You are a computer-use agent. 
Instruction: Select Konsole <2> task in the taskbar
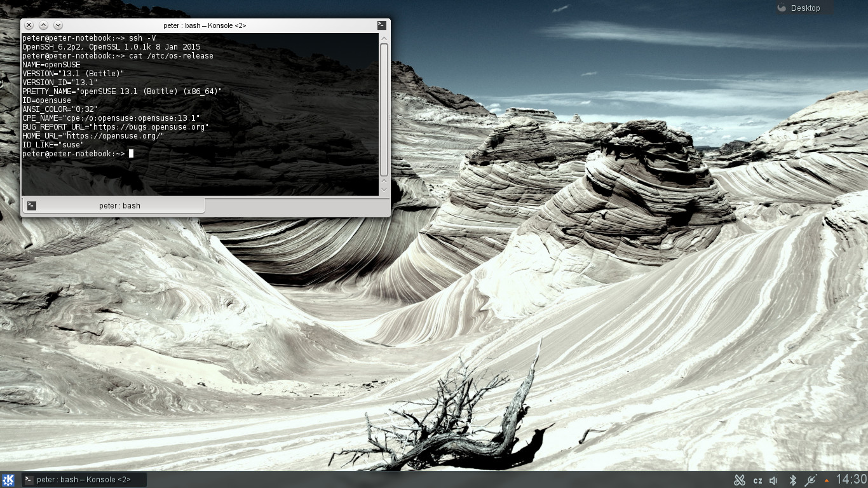click(84, 480)
